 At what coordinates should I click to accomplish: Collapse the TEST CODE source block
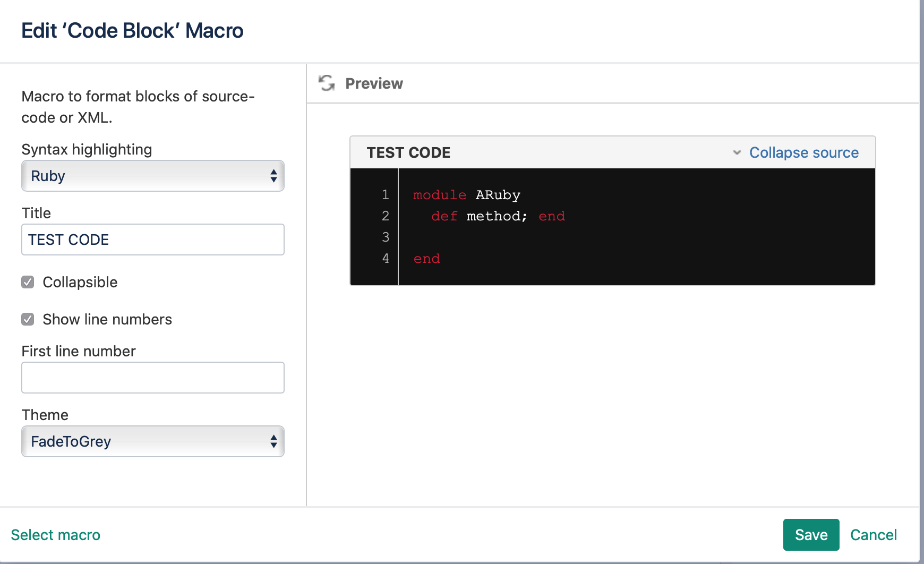[x=803, y=153]
